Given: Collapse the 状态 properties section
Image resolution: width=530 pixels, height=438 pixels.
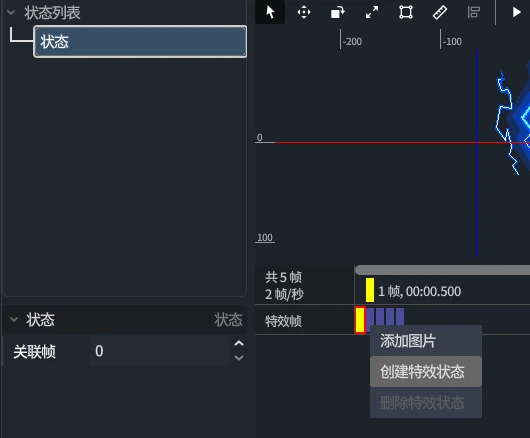Looking at the screenshot, I should coord(14,319).
